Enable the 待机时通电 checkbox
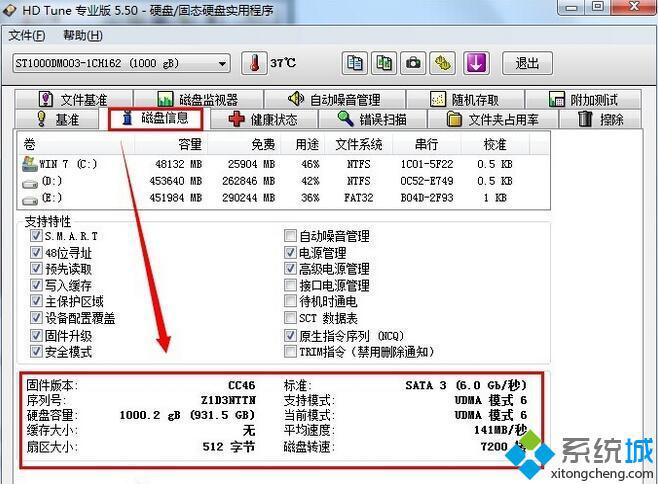Image resolution: width=658 pixels, height=484 pixels. (290, 301)
